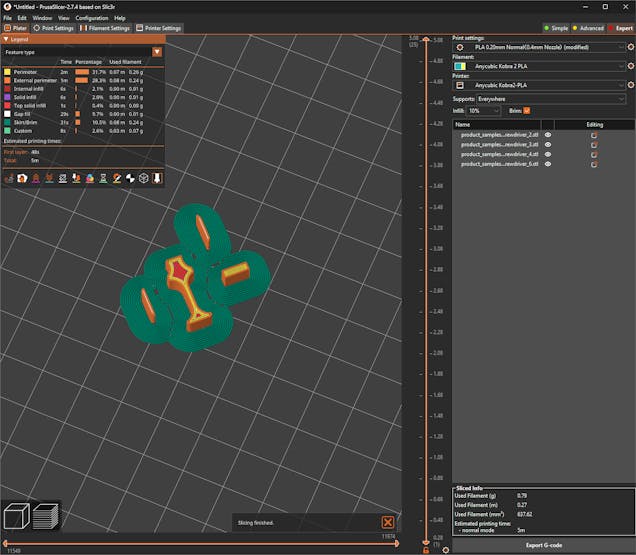Open settings gear next to Filament preset
The width and height of the screenshot is (636, 555).
629,66
